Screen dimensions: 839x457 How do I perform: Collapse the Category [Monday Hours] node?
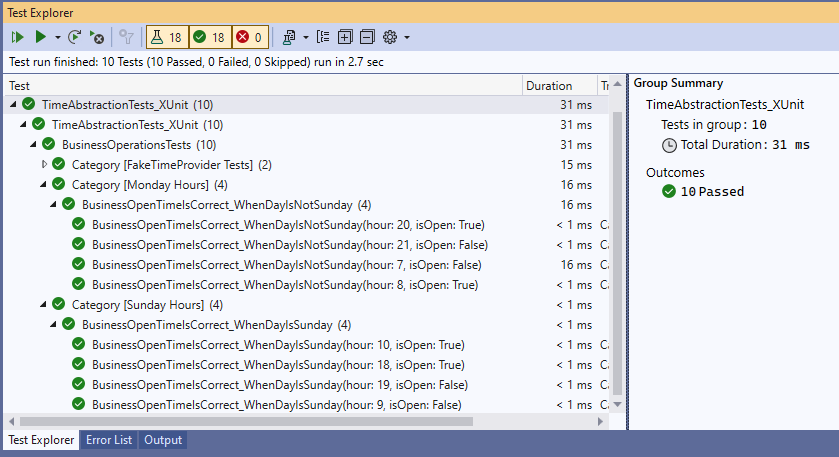[44, 184]
